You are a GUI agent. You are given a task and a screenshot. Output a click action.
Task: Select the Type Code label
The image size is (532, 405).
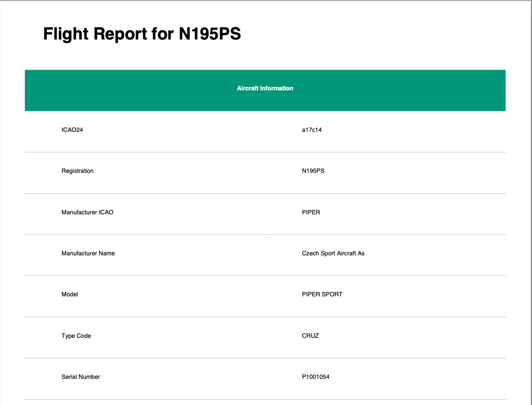[x=76, y=336]
